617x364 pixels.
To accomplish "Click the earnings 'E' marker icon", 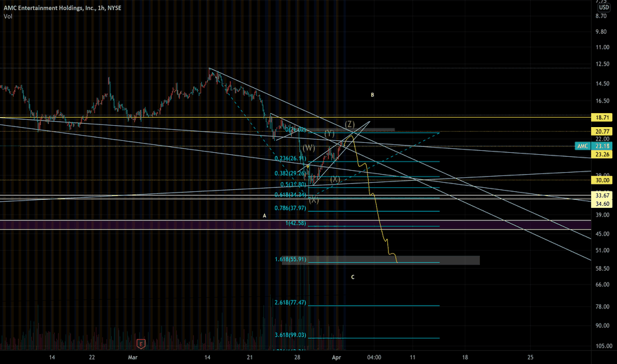I will pyautogui.click(x=141, y=344).
